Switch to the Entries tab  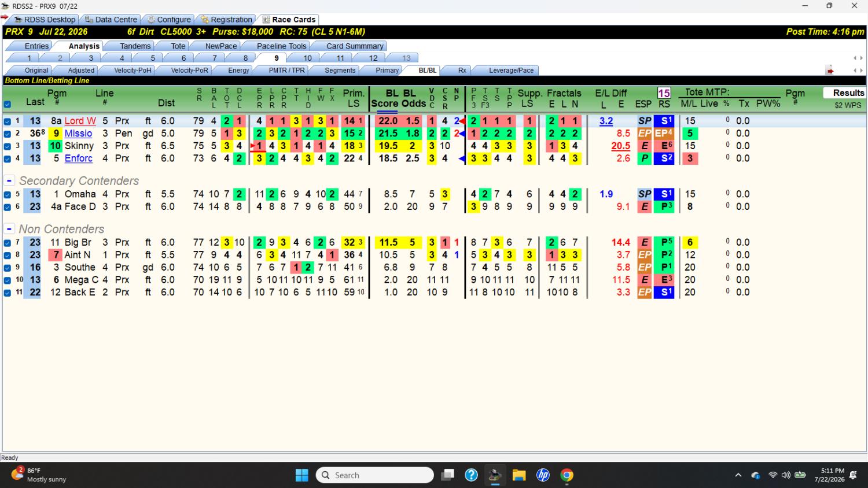(x=36, y=46)
